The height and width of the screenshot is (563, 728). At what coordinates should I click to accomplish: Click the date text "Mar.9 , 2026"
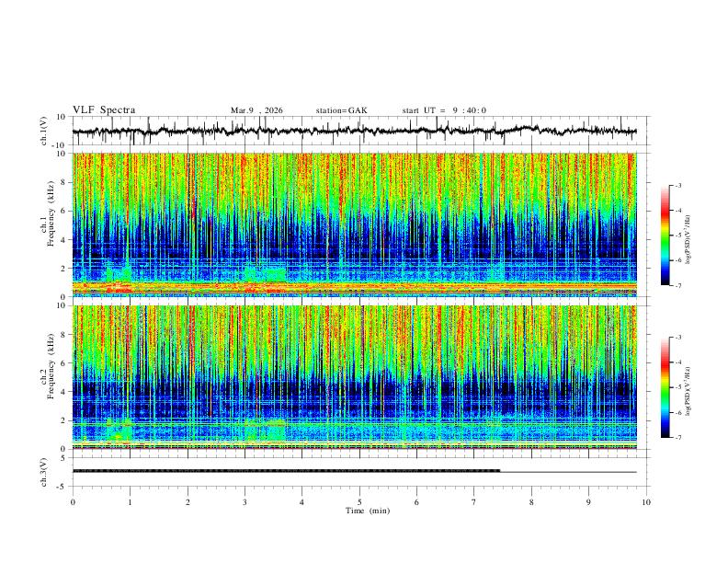click(256, 110)
